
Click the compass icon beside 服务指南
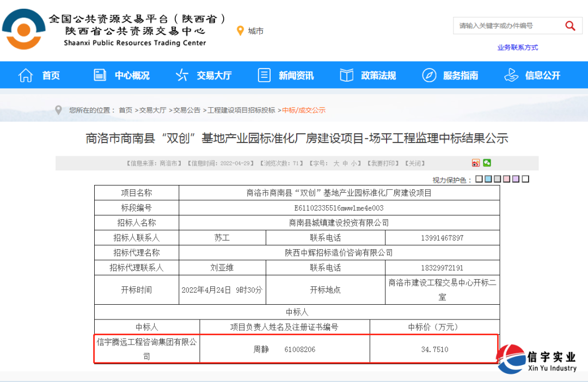pyautogui.click(x=429, y=75)
